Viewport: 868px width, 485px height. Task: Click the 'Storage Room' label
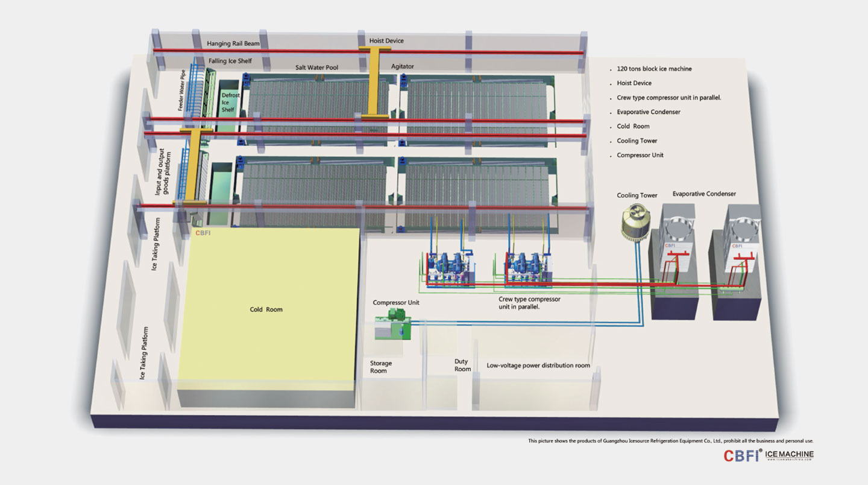pos(380,367)
